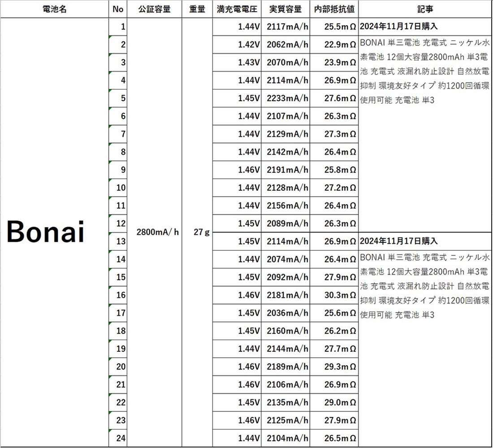Select the 29.0mΩ resistance cell
Viewport: 493px width, 448px height.
tap(334, 403)
